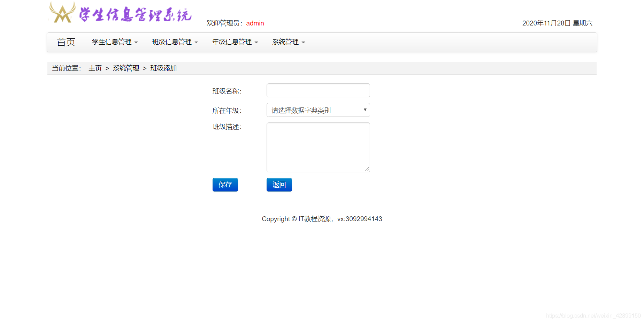Click the 班级添加 breadcrumb text

click(x=164, y=68)
